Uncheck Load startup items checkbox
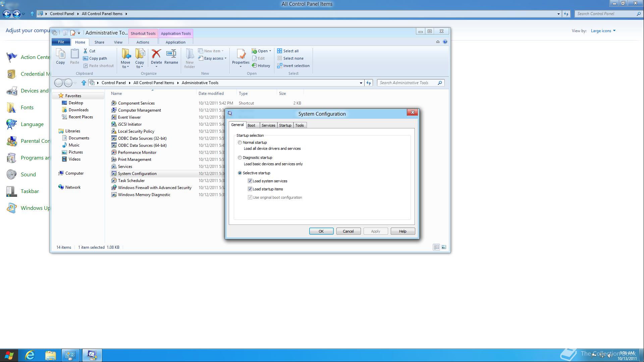644x362 pixels. tap(250, 189)
